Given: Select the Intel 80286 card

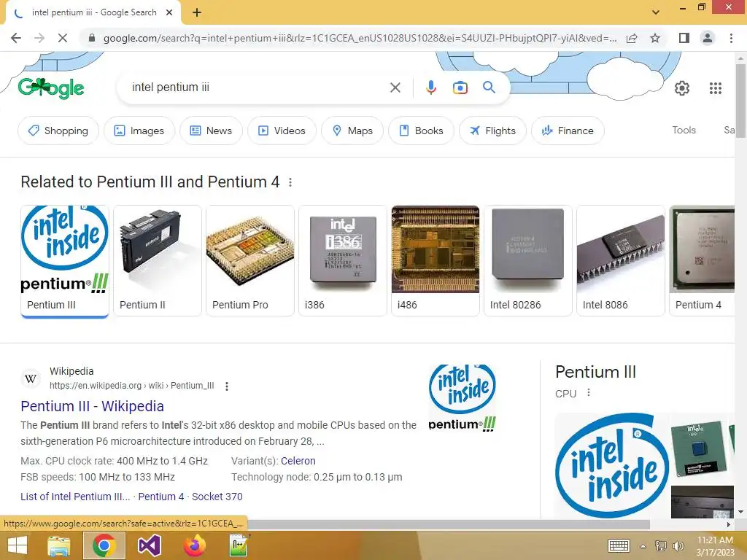Looking at the screenshot, I should pyautogui.click(x=528, y=260).
